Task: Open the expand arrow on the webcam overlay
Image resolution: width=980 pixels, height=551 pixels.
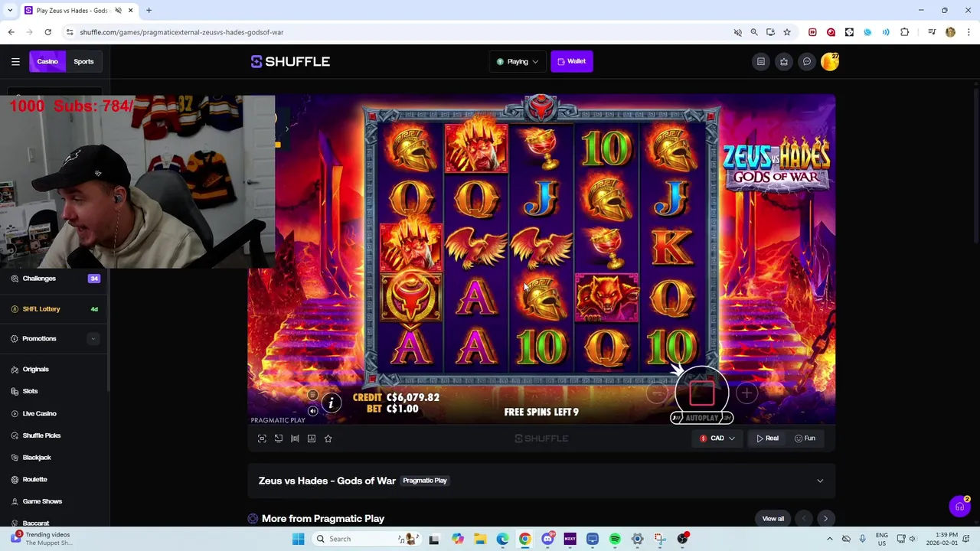Action: (x=286, y=129)
